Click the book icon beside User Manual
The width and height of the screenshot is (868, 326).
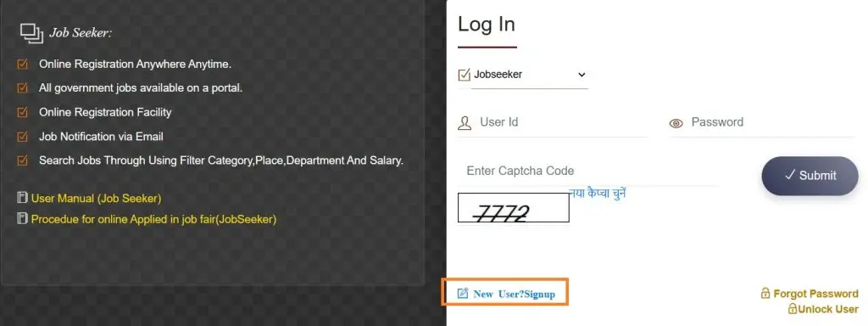click(23, 198)
